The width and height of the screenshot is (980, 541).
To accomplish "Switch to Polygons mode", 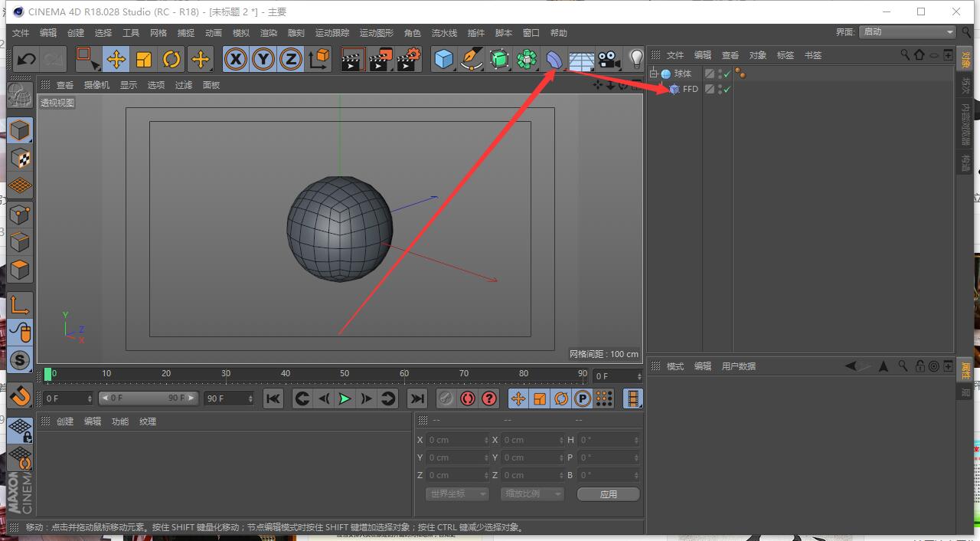I will (x=20, y=270).
